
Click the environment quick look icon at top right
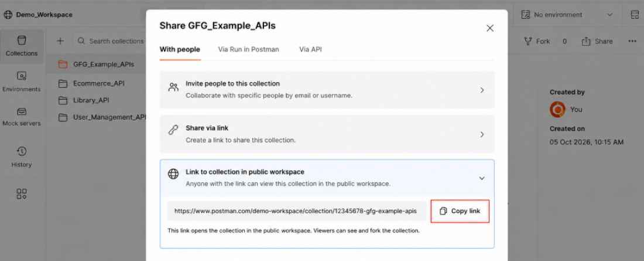click(x=635, y=15)
